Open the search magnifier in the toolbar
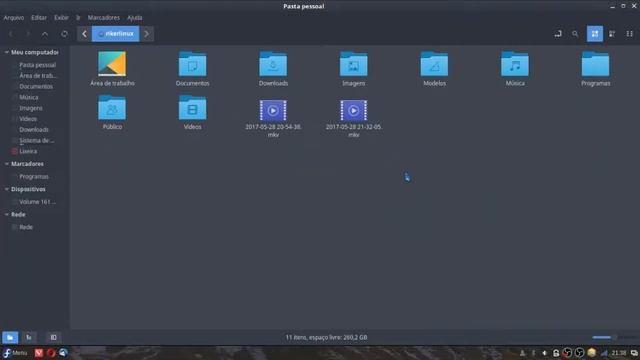Viewport: 640px width, 360px height. (x=575, y=34)
